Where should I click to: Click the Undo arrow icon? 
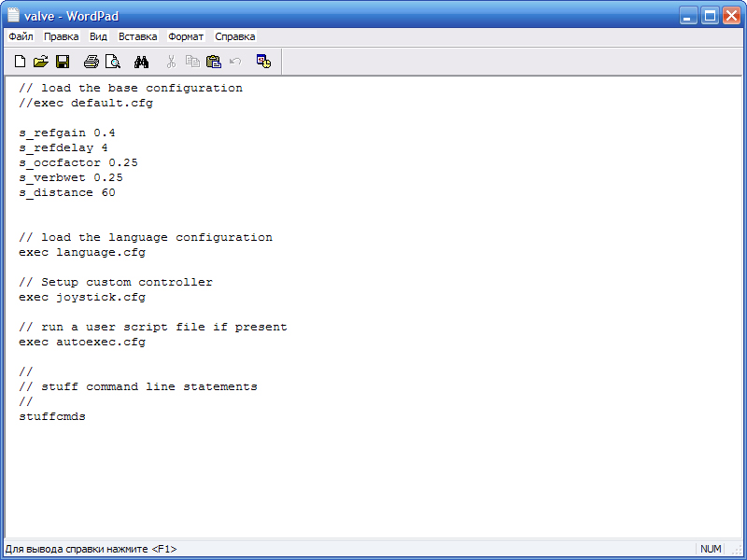235,62
